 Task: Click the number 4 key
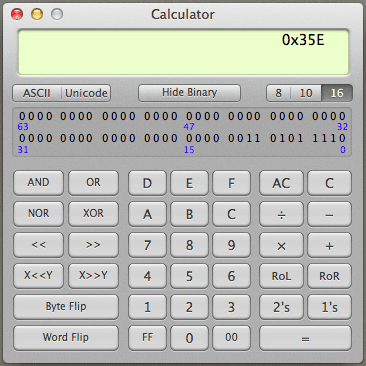[x=147, y=276]
